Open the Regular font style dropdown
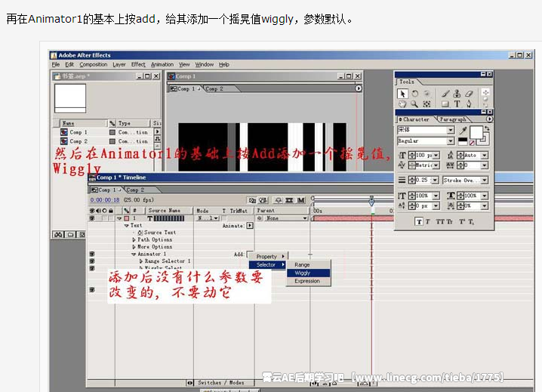 451,141
